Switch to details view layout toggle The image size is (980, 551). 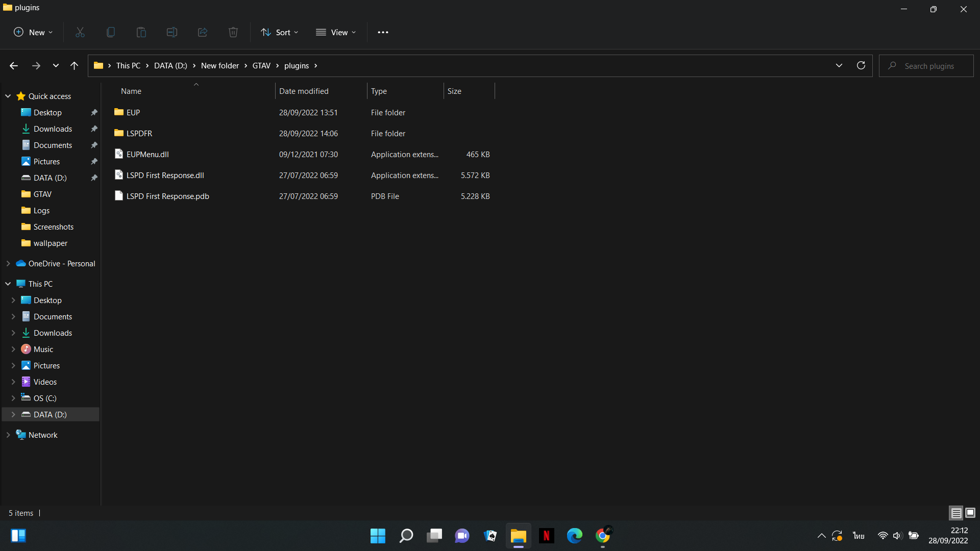coord(956,513)
